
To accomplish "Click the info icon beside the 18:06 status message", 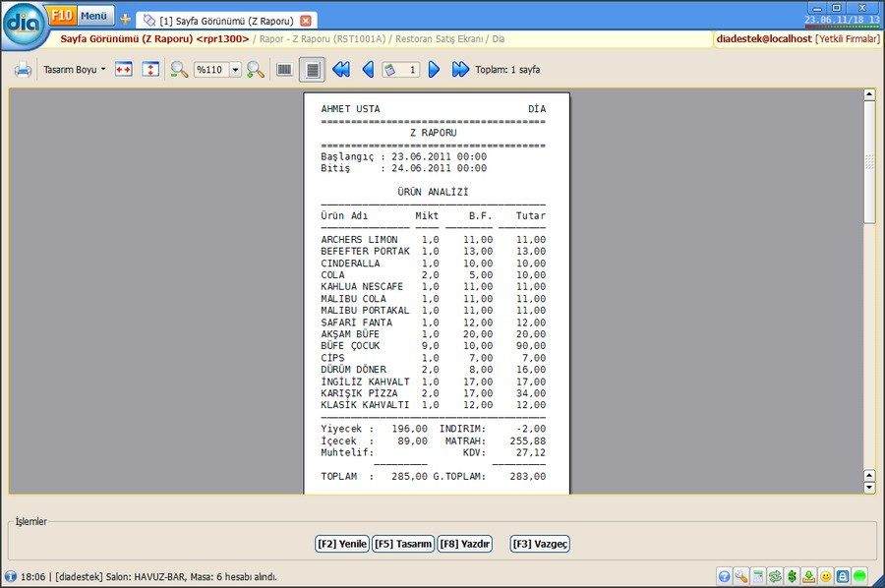I will [x=10, y=576].
